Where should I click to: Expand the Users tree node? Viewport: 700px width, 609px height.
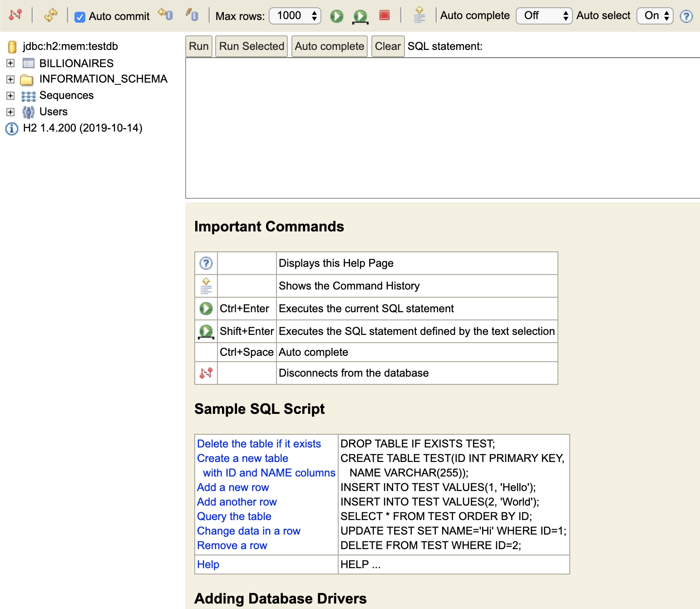(x=10, y=112)
